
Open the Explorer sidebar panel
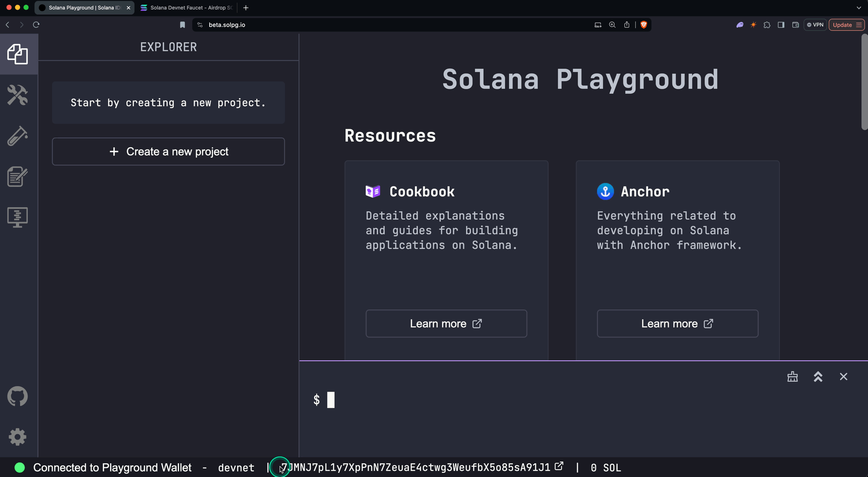point(18,54)
